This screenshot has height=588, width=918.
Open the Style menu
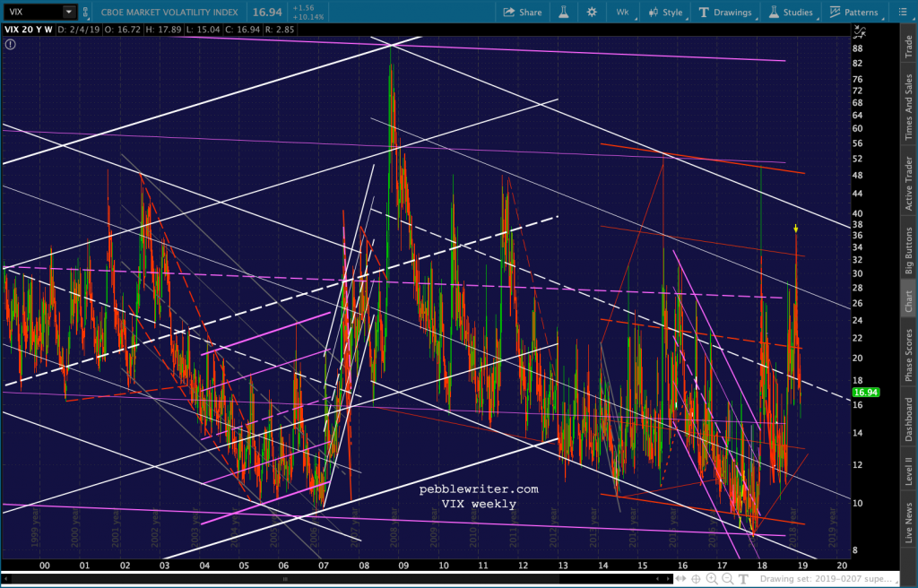(x=662, y=13)
